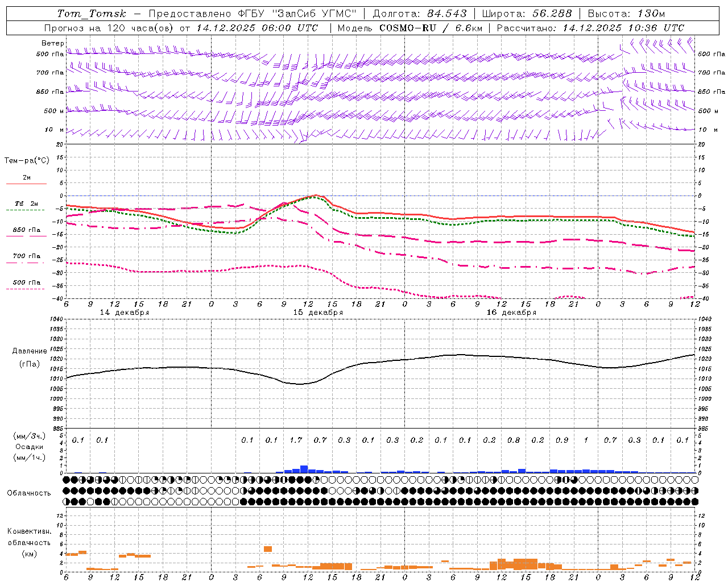Click the 'Ветер' wind panel label

point(52,43)
